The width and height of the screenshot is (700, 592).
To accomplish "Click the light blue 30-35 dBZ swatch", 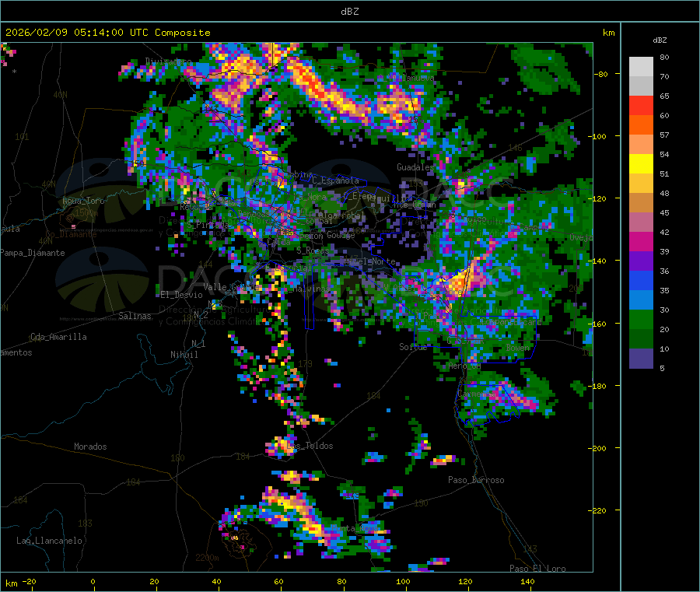I will 641,300.
